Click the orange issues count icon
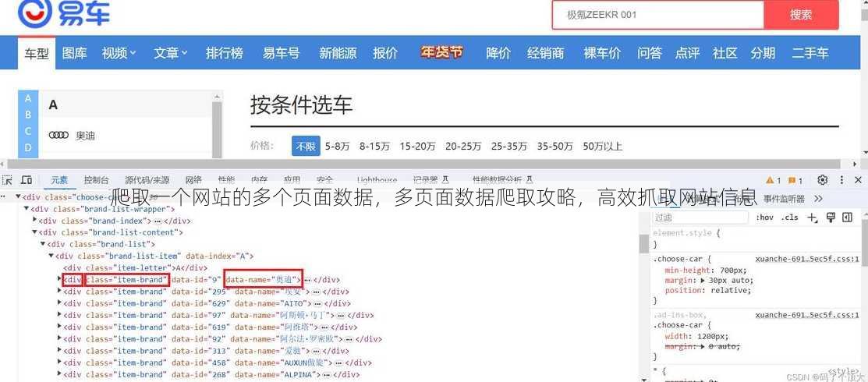This screenshot has height=382, width=868. (792, 181)
